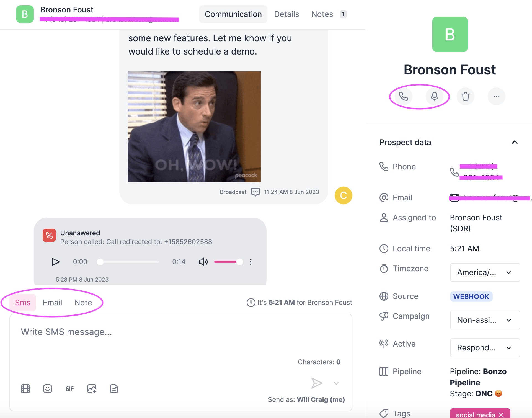Image resolution: width=532 pixels, height=418 pixels.
Task: Open the video option in the message toolbar
Action: coord(25,388)
